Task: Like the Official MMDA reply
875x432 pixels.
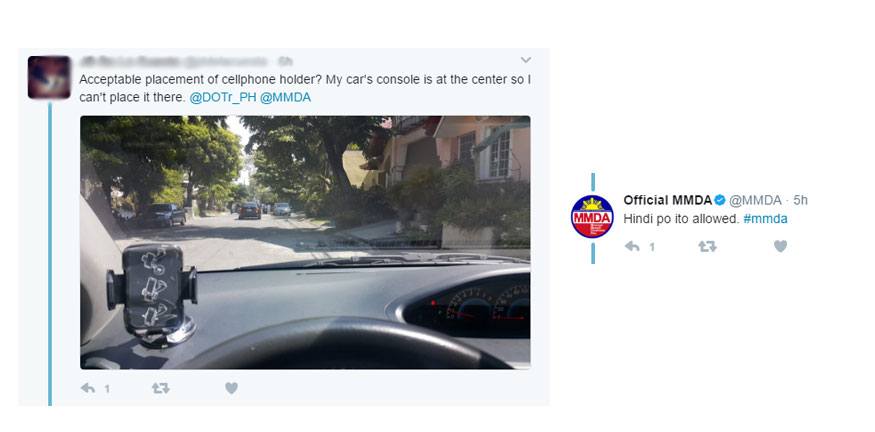Action: 780,246
